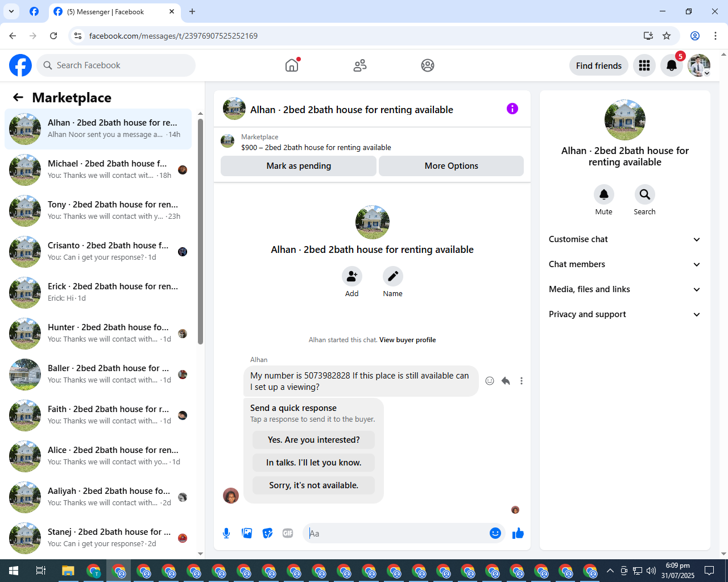This screenshot has width=728, height=582.
Task: Record a voice clip with the microphone icon
Action: [226, 533]
